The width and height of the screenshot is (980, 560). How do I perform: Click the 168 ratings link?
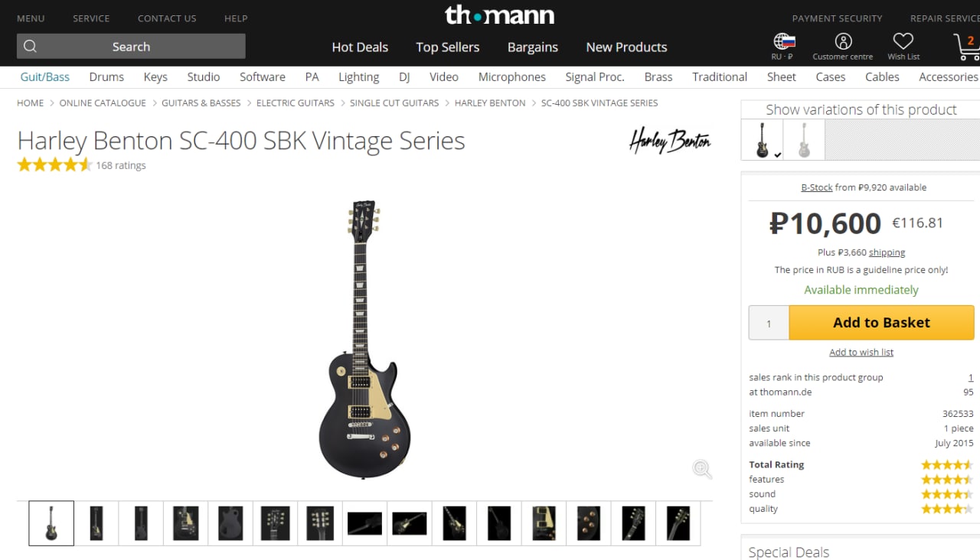[121, 165]
